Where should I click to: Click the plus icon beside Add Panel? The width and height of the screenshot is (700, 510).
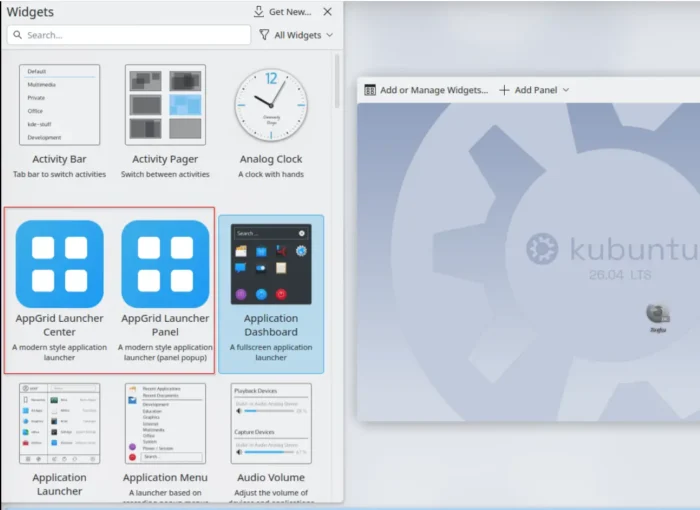504,90
